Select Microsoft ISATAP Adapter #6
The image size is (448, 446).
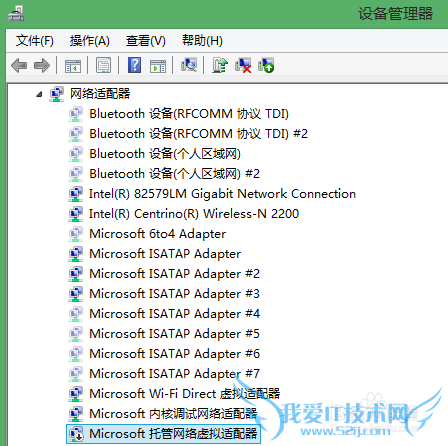[x=174, y=354]
